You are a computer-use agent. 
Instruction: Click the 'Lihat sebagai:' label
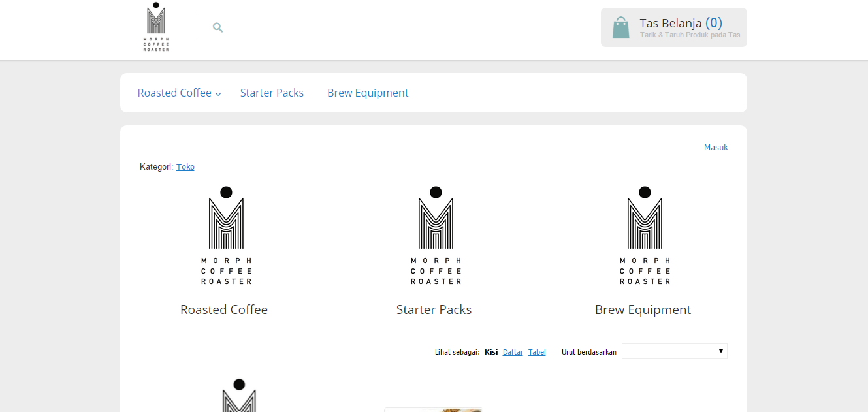457,352
